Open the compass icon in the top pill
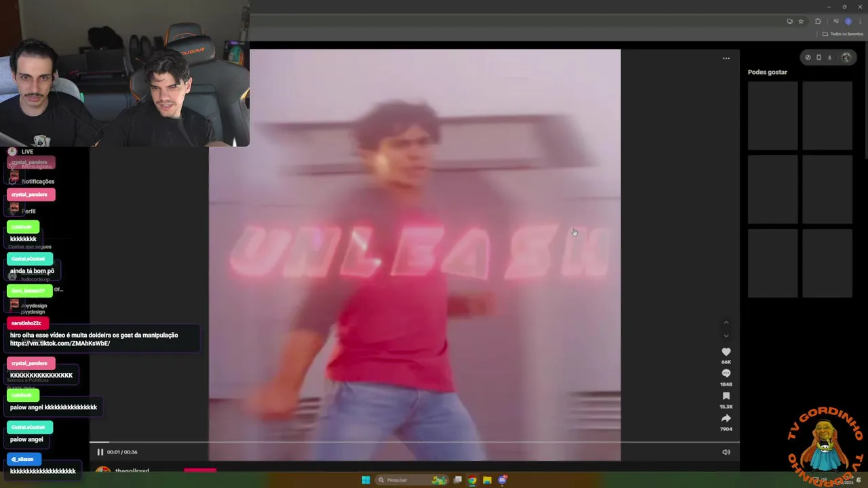Image resolution: width=868 pixels, height=488 pixels. [808, 58]
